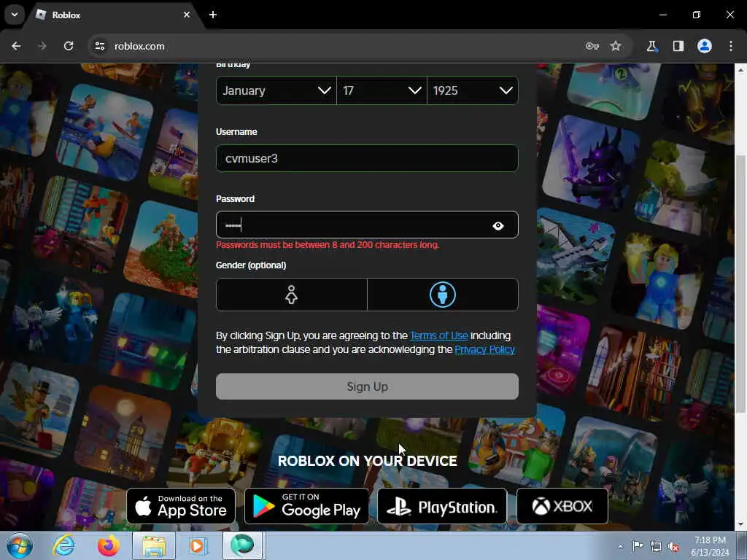Open the birthday year dropdown 1925
The height and width of the screenshot is (560, 747).
coord(473,90)
